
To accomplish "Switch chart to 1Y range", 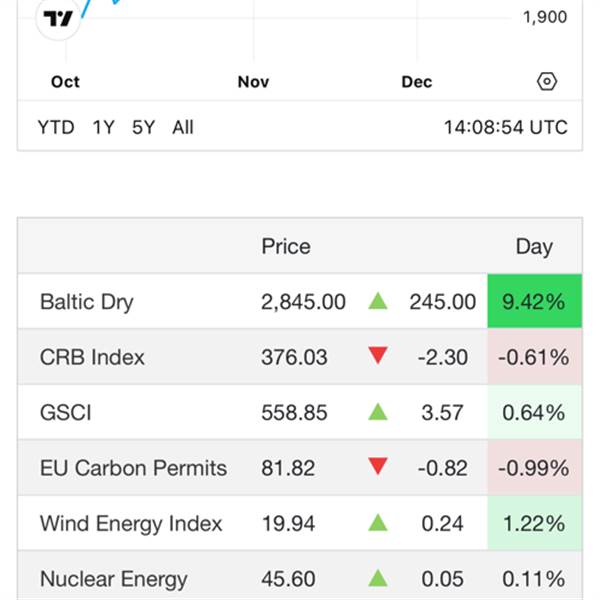I will (x=103, y=127).
